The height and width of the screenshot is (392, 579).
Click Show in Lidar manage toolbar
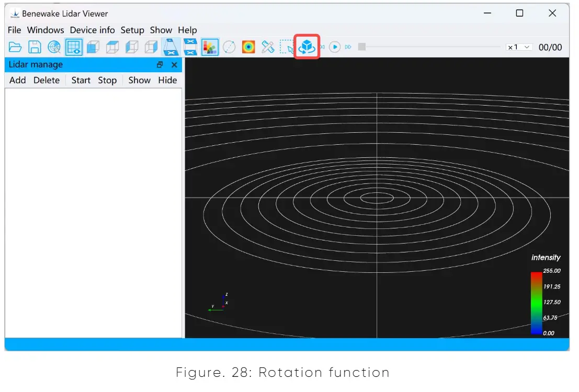point(139,80)
